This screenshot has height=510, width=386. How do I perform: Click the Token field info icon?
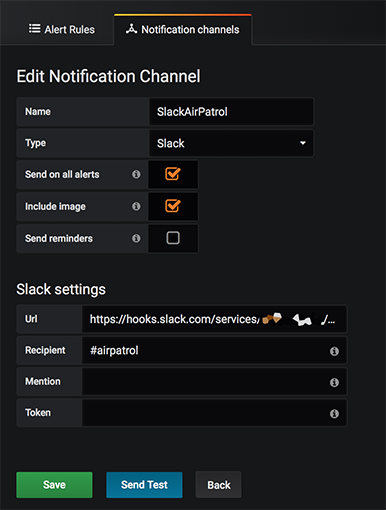(x=334, y=414)
